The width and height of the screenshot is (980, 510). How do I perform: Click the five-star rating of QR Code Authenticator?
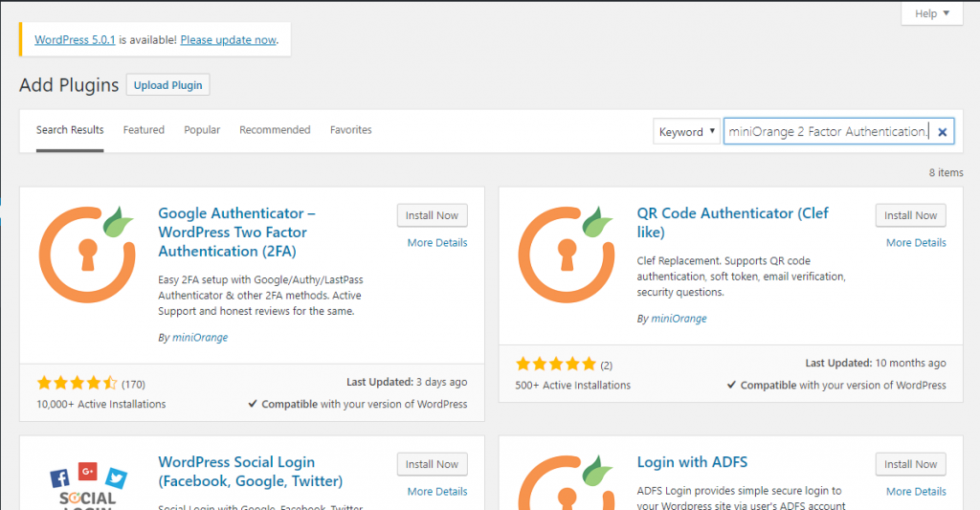pyautogui.click(x=556, y=364)
